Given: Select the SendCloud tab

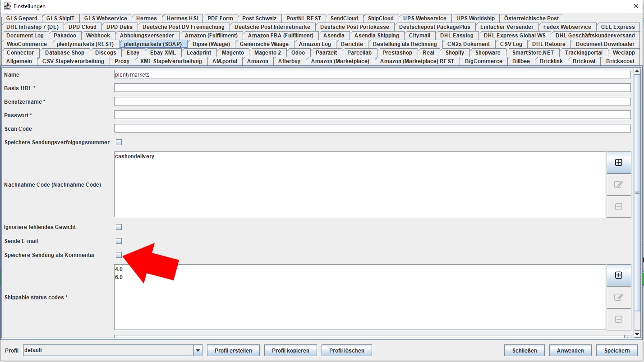Looking at the screenshot, I should (344, 18).
